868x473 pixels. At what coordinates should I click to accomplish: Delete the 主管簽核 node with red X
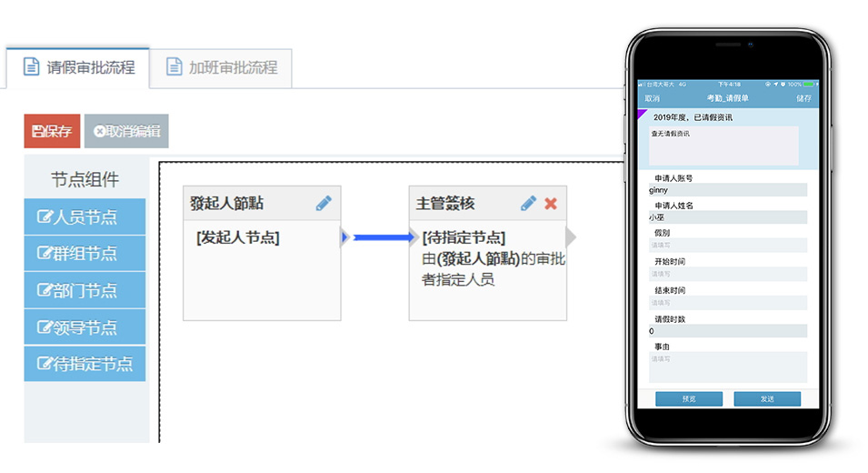(x=551, y=204)
